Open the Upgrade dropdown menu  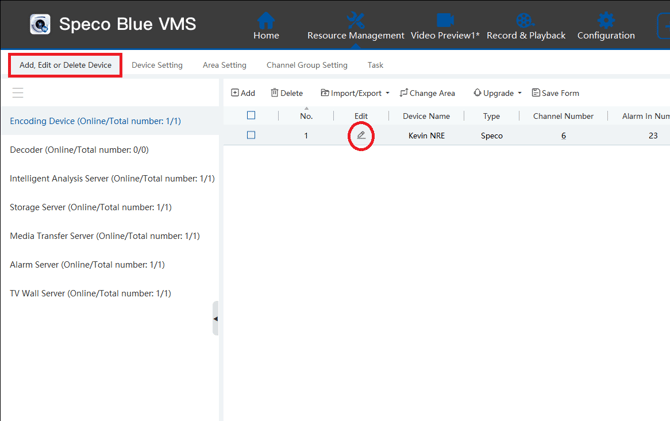[497, 93]
